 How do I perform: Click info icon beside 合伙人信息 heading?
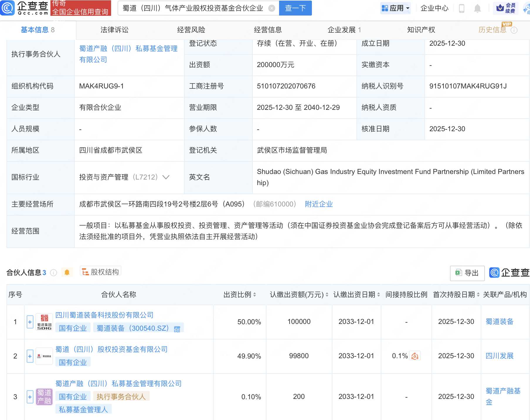(53, 273)
